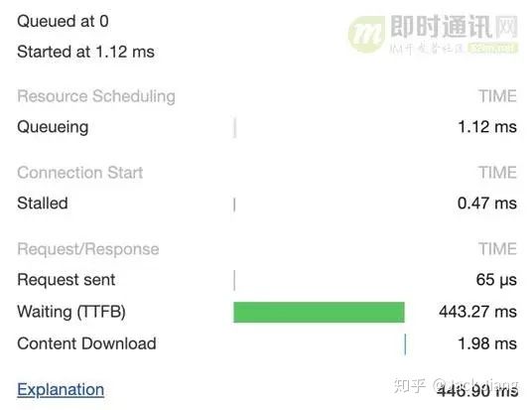The image size is (532, 410).
Task: Click the Connection Start section header
Action: point(80,173)
